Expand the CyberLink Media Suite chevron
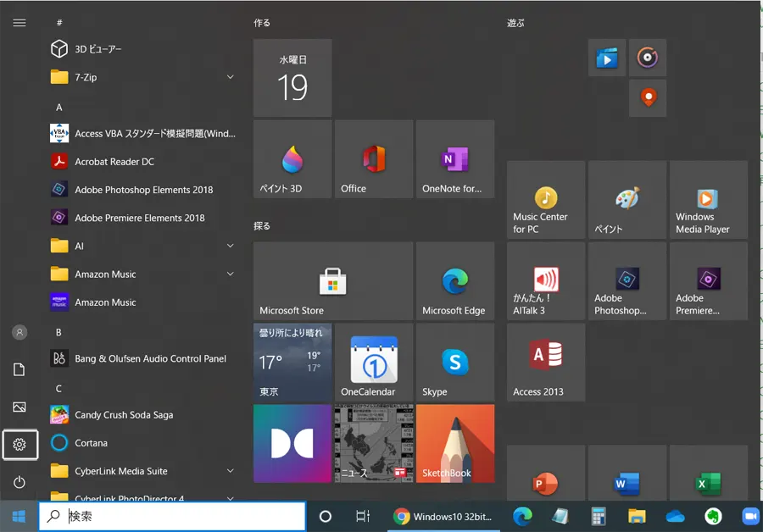763x532 pixels. pyautogui.click(x=230, y=471)
